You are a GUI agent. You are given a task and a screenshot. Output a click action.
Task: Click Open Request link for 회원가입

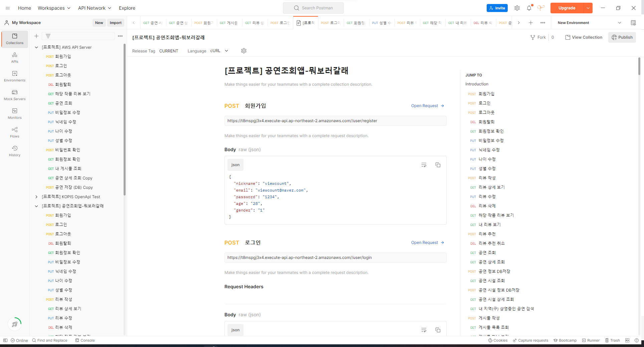point(428,106)
